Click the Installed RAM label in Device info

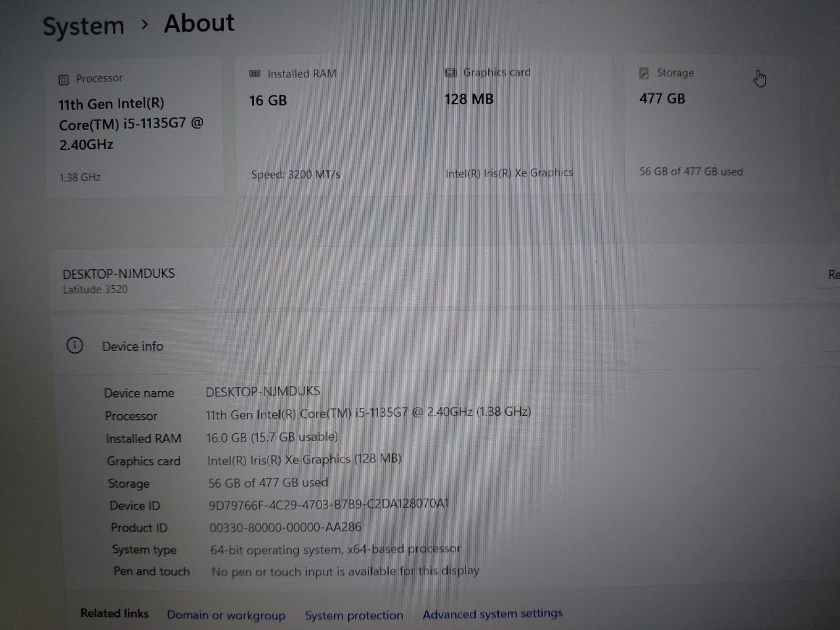[x=143, y=438]
